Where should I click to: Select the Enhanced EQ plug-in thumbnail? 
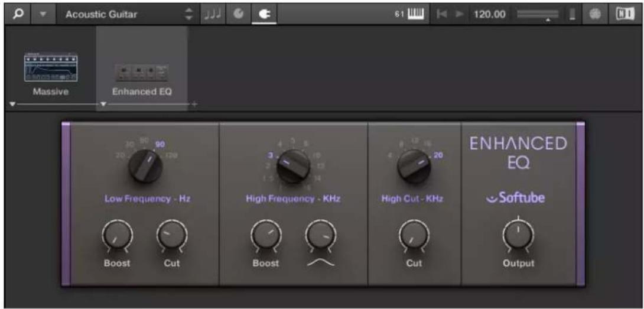142,73
